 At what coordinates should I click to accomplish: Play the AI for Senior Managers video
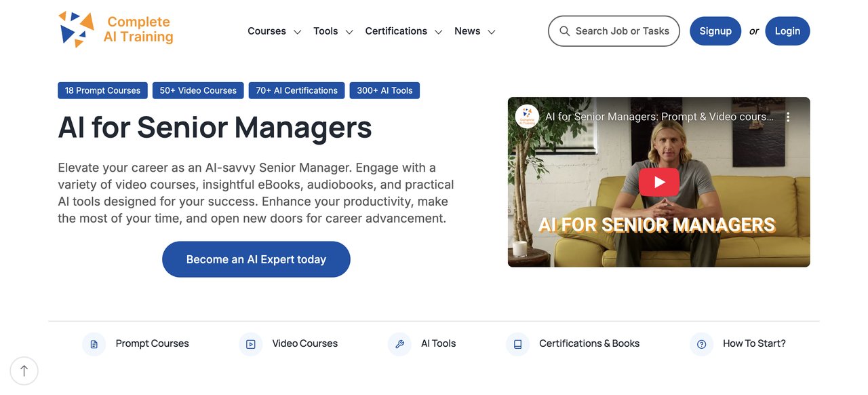(658, 182)
